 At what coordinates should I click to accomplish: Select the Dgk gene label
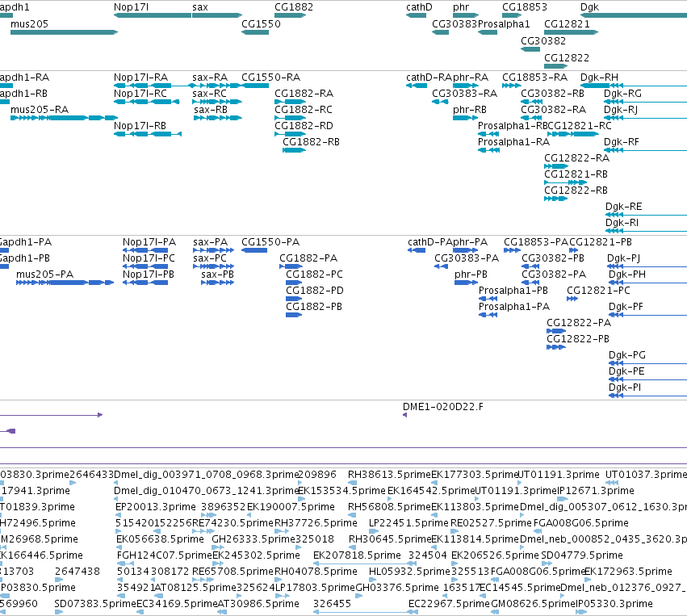pyautogui.click(x=589, y=7)
